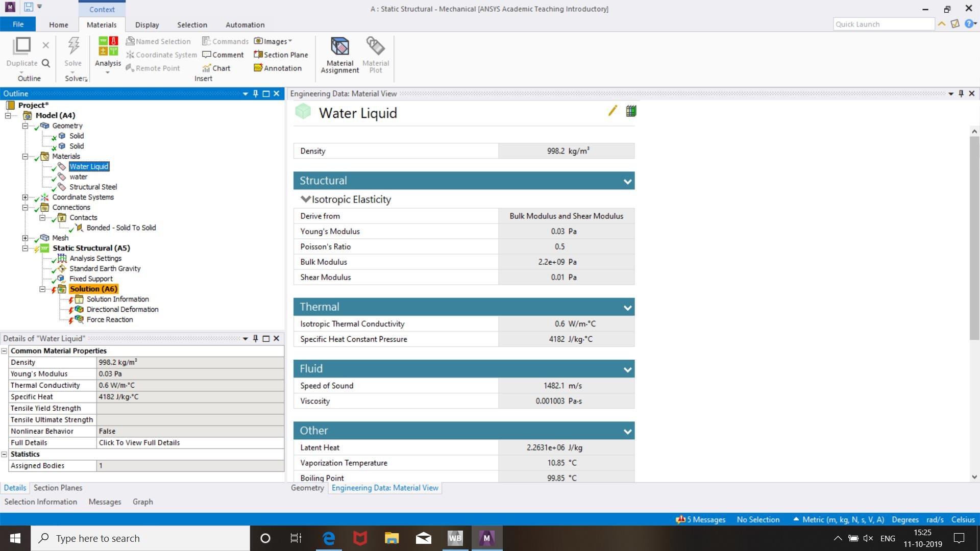Viewport: 980px width, 551px height.
Task: Collapse the Structural properties section
Action: click(x=627, y=181)
